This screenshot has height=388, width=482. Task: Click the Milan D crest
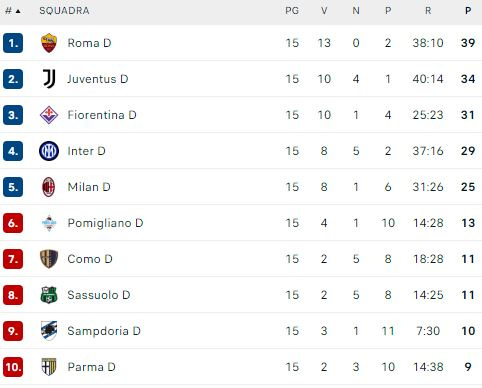[x=49, y=187]
